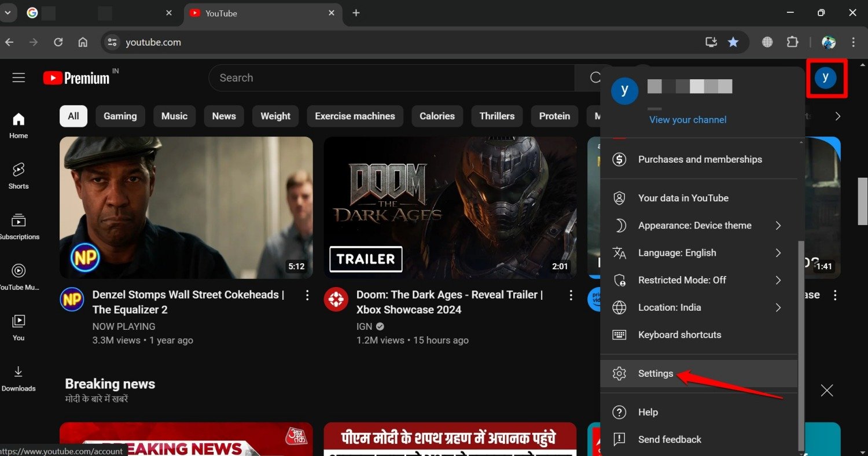The width and height of the screenshot is (868, 456).
Task: Play Doom The Dark Ages trailer thumbnail
Action: click(x=450, y=208)
